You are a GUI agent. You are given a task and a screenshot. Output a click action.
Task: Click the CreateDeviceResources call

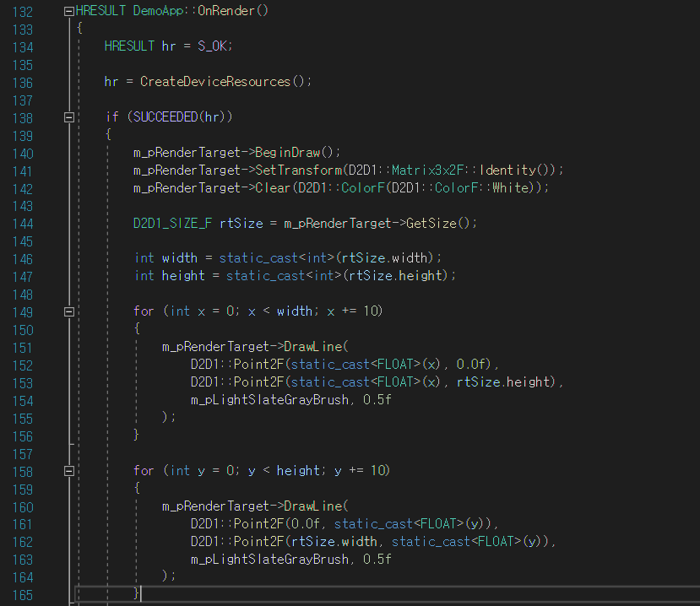(215, 82)
